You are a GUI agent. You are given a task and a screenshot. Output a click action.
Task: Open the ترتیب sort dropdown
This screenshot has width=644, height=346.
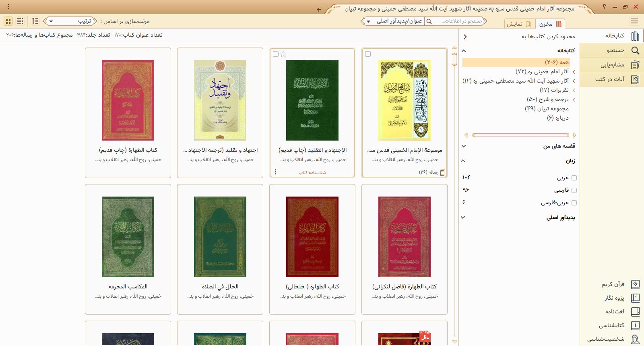[x=70, y=21]
